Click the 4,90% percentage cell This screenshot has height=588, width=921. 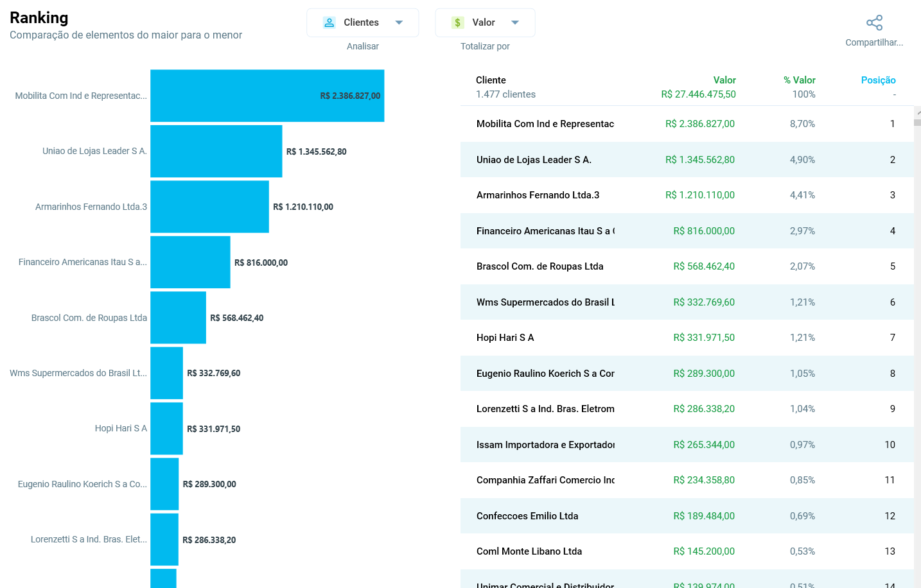click(802, 160)
